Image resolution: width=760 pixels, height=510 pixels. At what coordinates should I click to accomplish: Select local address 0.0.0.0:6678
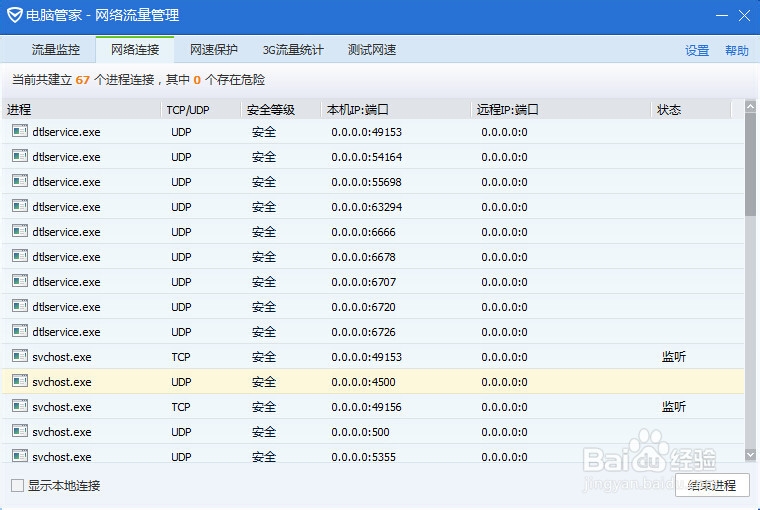point(364,257)
